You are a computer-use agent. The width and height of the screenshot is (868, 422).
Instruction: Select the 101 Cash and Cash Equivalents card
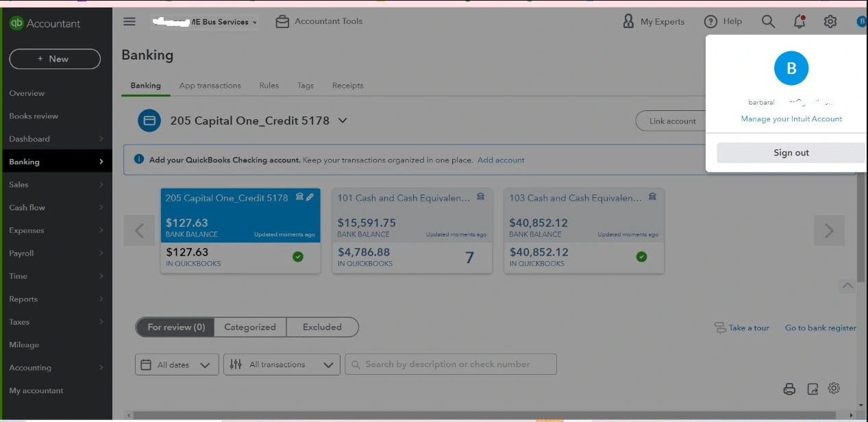click(412, 231)
